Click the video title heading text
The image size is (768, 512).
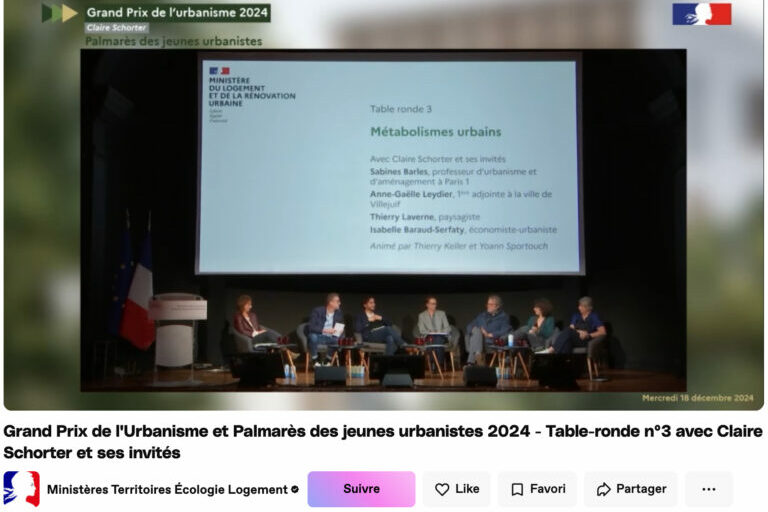coord(383,441)
